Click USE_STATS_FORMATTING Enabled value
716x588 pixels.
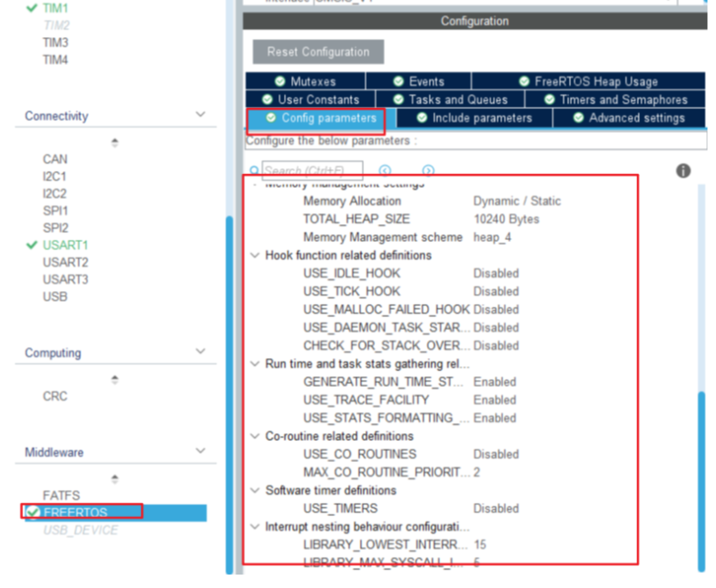495,418
